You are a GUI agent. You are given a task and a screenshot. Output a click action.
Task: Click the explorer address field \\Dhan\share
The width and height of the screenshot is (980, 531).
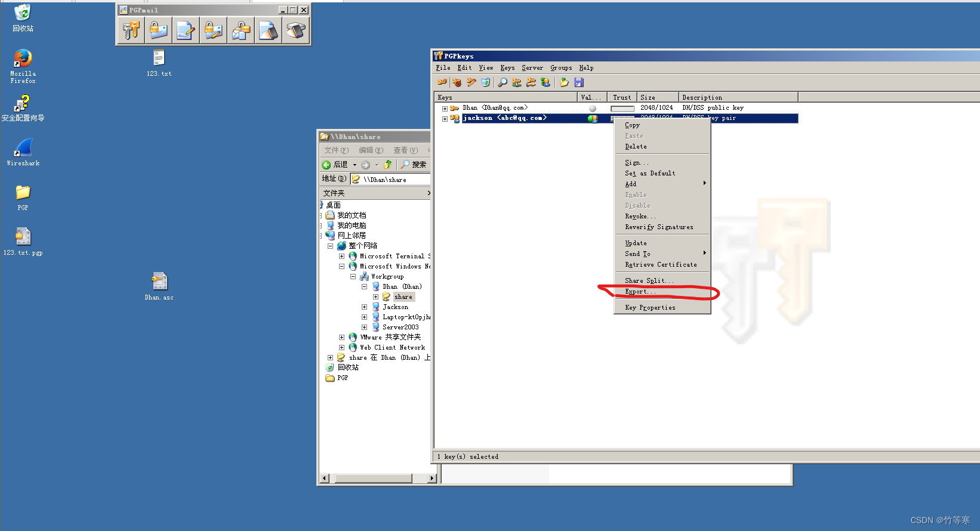(x=390, y=179)
